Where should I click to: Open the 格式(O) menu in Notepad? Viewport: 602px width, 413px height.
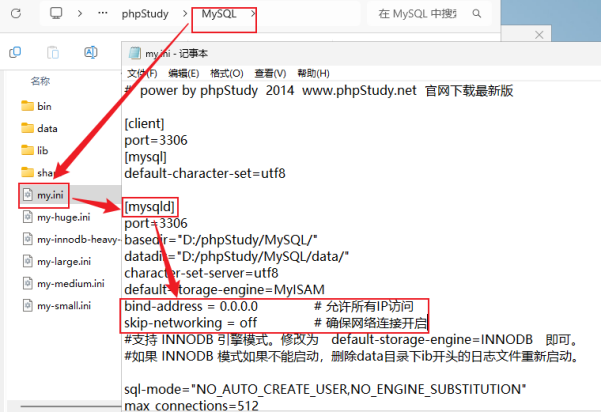pos(227,73)
